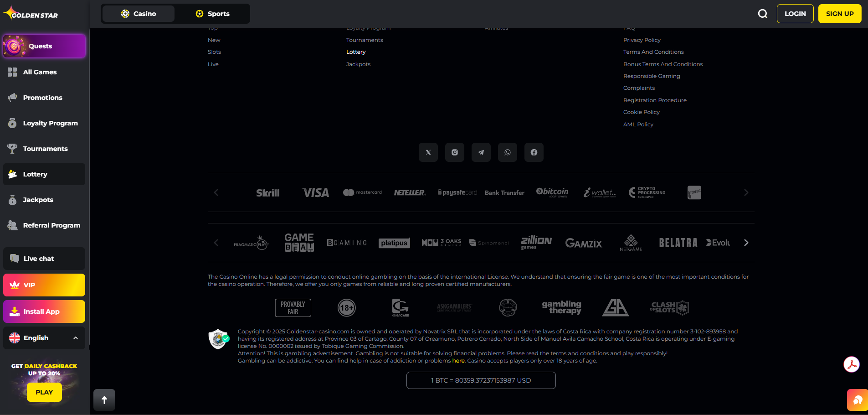Click the Provably Fair badge

(293, 308)
